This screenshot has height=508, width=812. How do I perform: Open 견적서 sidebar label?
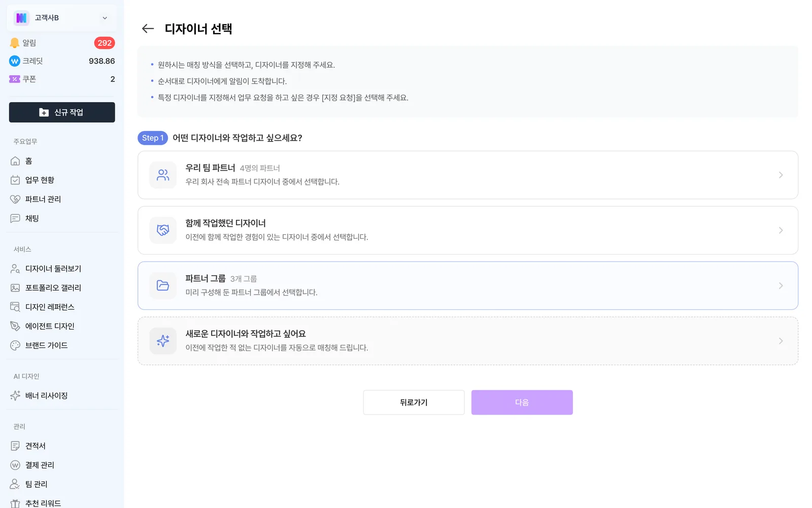point(36,446)
